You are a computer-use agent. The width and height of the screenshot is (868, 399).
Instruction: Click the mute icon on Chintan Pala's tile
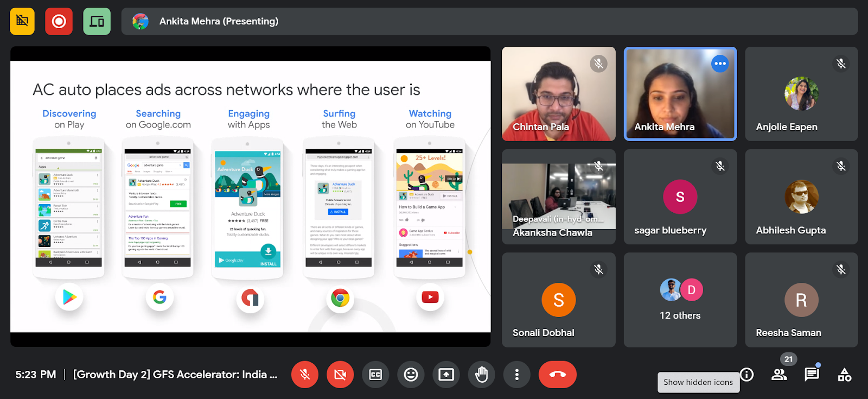tap(598, 64)
